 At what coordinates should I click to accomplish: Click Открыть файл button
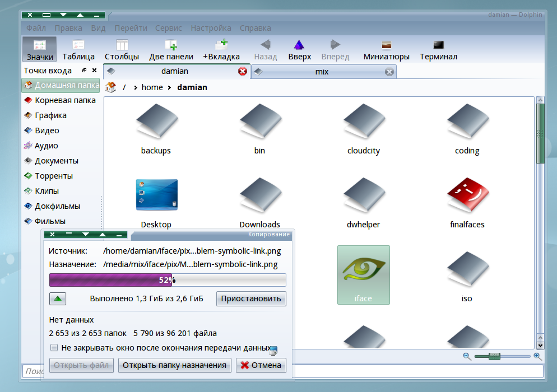[81, 365]
